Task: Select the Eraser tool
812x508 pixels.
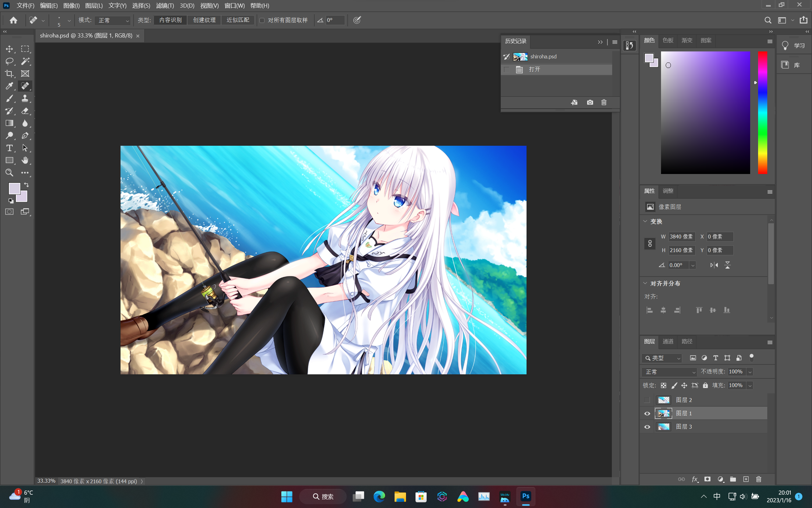Action: click(x=25, y=111)
